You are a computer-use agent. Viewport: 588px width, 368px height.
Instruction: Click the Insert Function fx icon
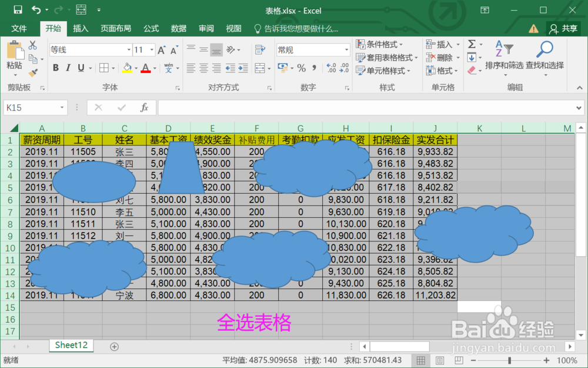point(144,108)
